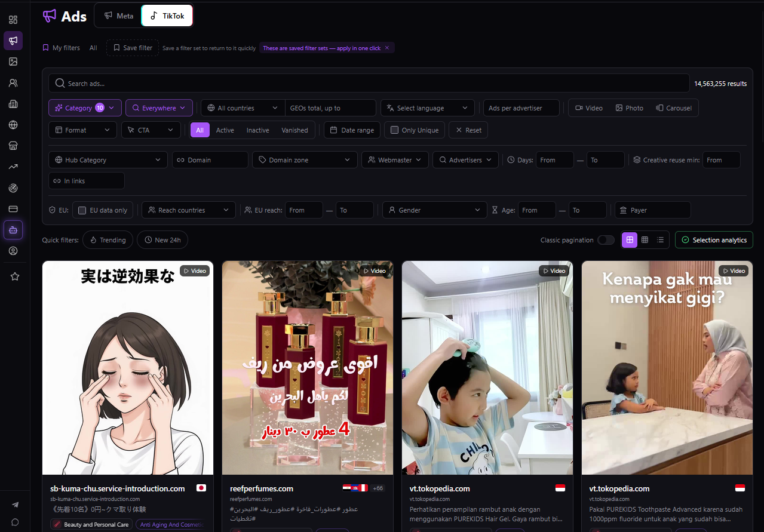Switch to list view

pos(660,240)
